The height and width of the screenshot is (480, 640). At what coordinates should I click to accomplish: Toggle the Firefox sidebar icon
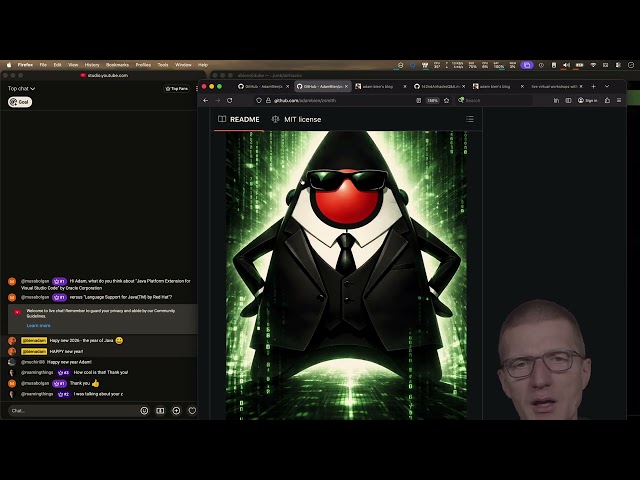[568, 100]
